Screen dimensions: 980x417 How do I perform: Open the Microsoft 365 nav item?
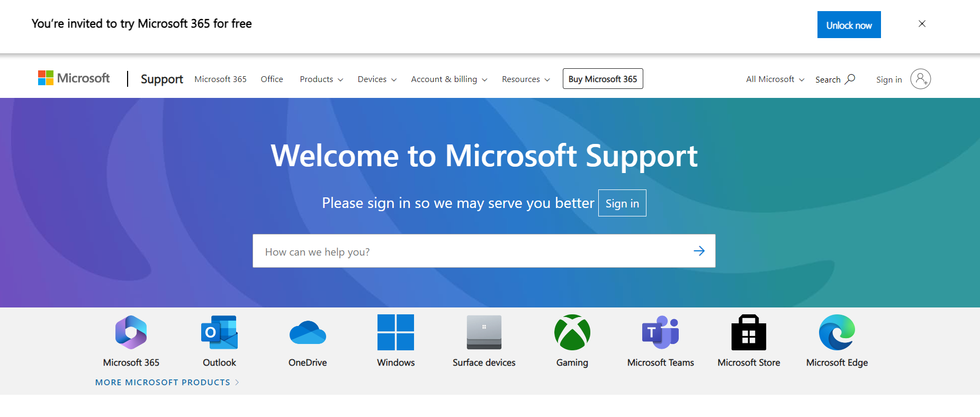point(220,79)
